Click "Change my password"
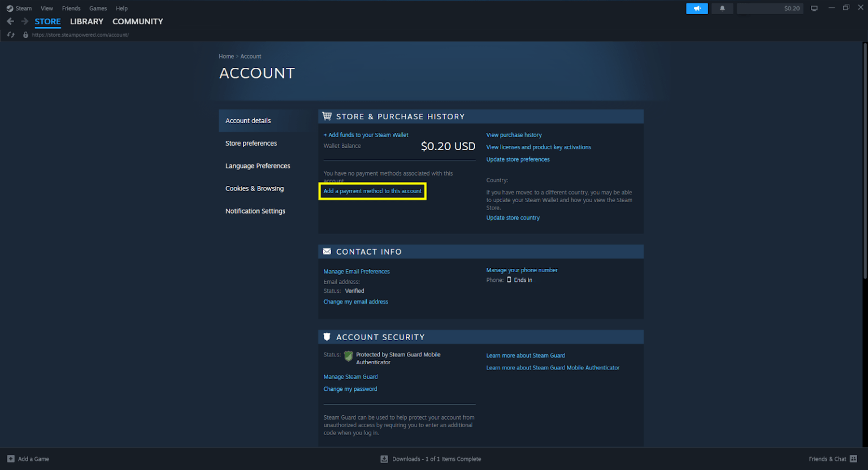Image resolution: width=868 pixels, height=470 pixels. [x=350, y=389]
